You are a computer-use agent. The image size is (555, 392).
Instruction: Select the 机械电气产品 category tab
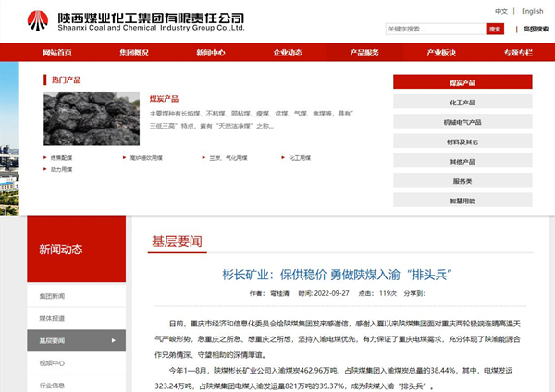(462, 122)
